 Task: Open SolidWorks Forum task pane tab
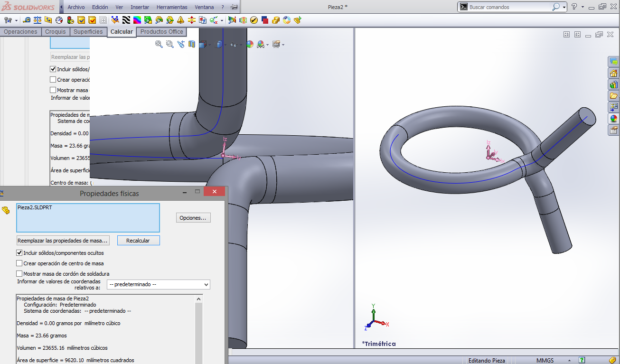tap(614, 62)
